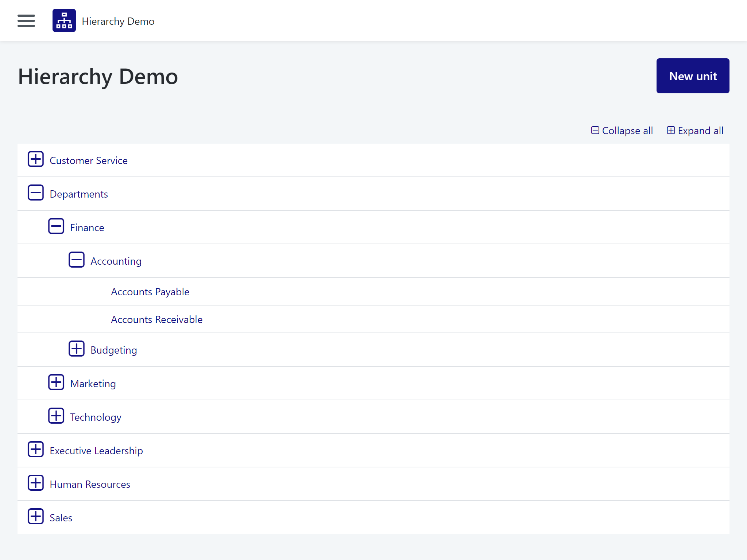Image resolution: width=747 pixels, height=560 pixels.
Task: Expand the Budgeting node
Action: (77, 349)
